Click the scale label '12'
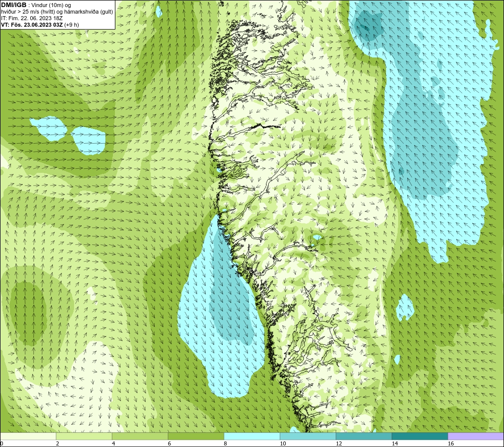Screen dimensions: 504x447 pyautogui.click(x=339, y=444)
